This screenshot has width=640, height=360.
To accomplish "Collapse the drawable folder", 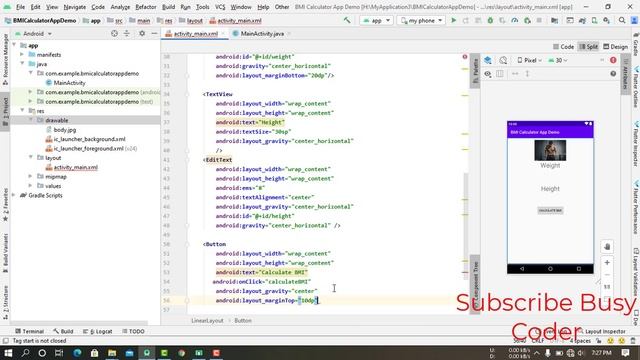I will tap(31, 120).
